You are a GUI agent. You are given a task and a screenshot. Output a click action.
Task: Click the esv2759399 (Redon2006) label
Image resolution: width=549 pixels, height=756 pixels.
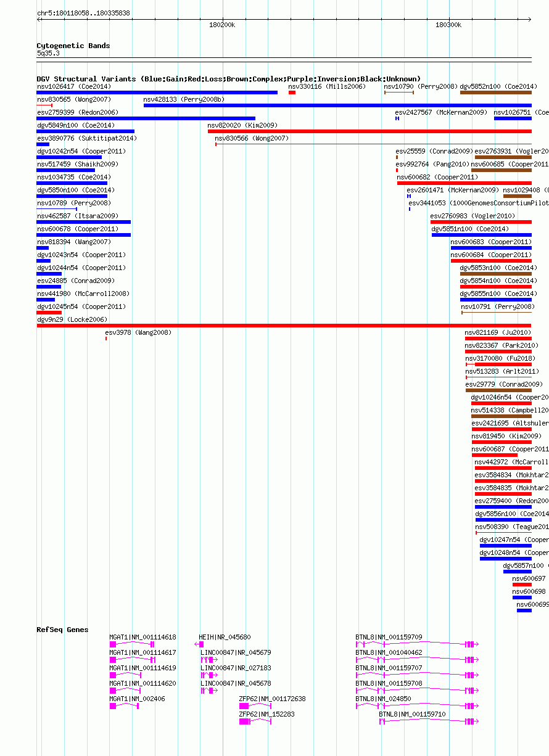(x=77, y=113)
